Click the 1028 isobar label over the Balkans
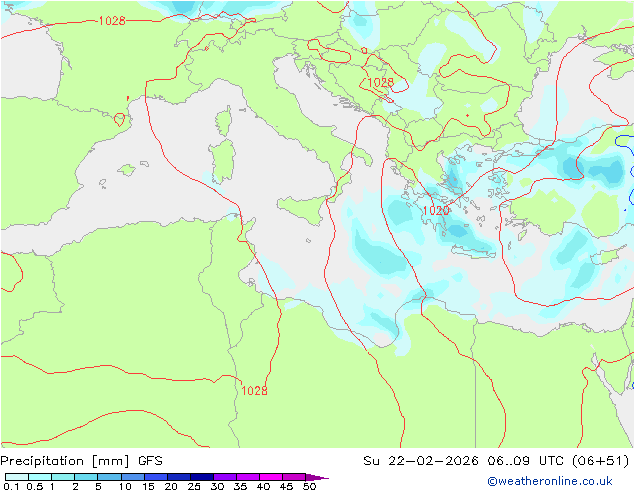The height and width of the screenshot is (490, 634). point(380,82)
